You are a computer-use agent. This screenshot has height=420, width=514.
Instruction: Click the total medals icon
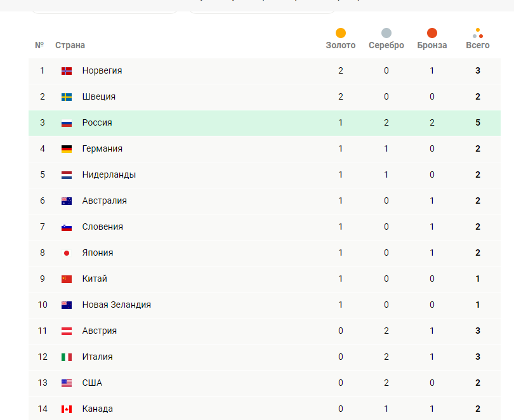478,33
